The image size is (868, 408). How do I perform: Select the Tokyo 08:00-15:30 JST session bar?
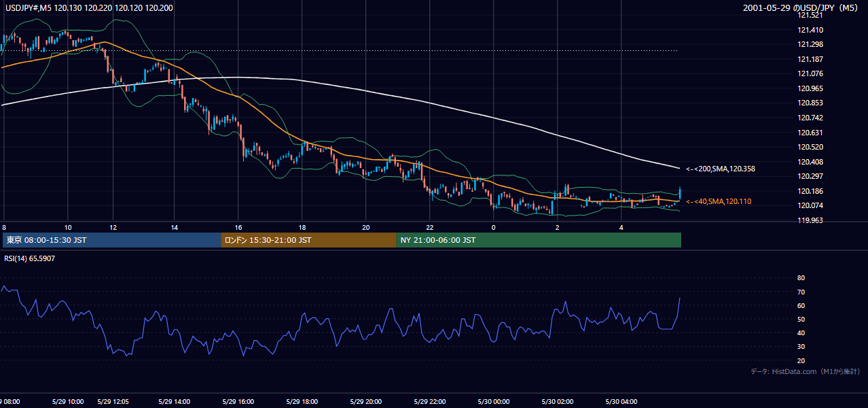pyautogui.click(x=112, y=240)
